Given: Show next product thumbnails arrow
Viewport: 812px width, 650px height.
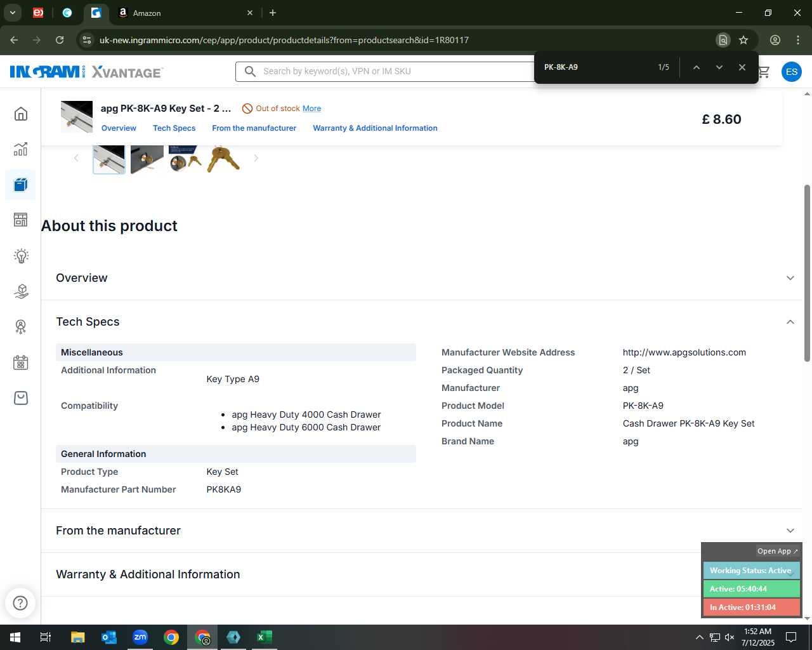Looking at the screenshot, I should click(256, 158).
